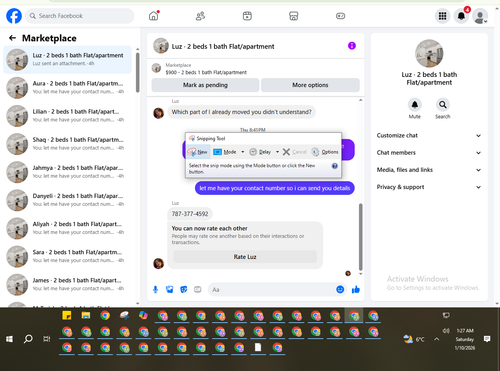Expand the Customize chat section
This screenshot has height=371, width=500.
pos(429,135)
